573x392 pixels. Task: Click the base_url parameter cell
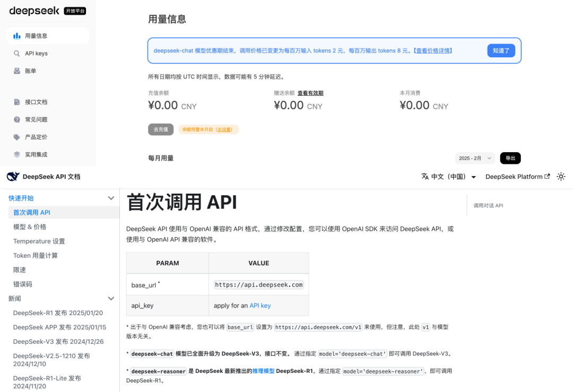pyautogui.click(x=168, y=285)
